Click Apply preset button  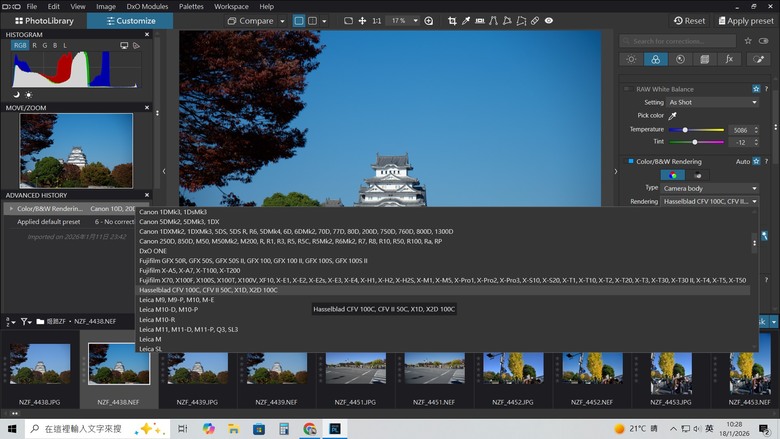click(x=746, y=21)
